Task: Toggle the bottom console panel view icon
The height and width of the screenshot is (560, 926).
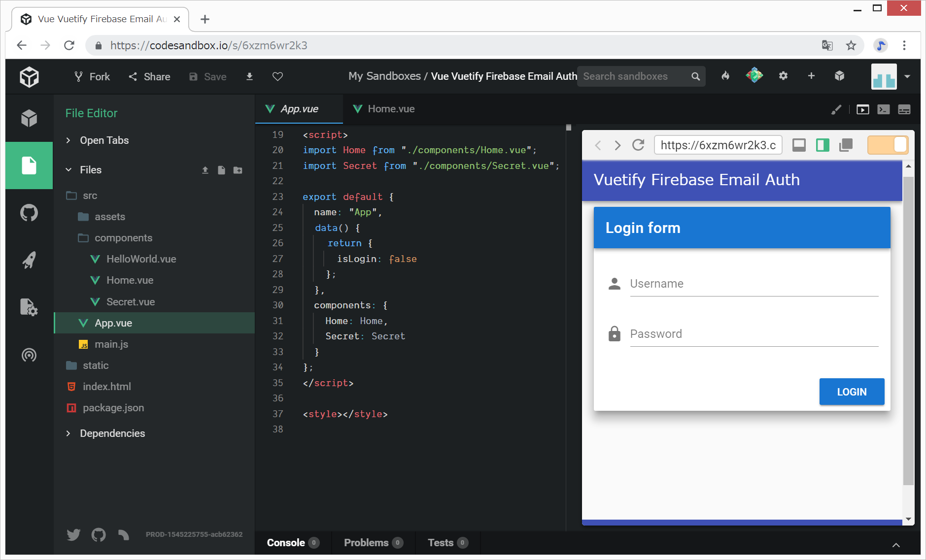Action: (904, 109)
